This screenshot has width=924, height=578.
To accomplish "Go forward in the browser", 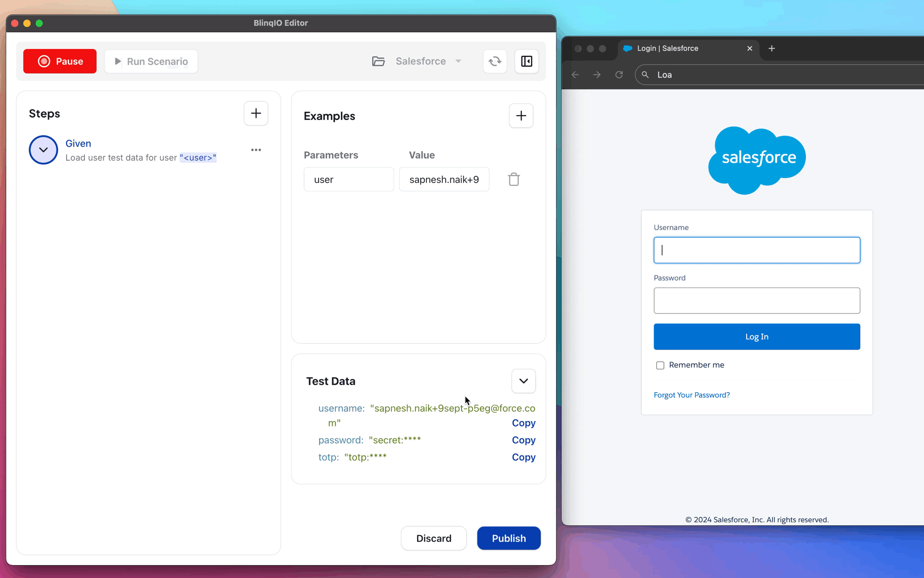I will coord(597,75).
